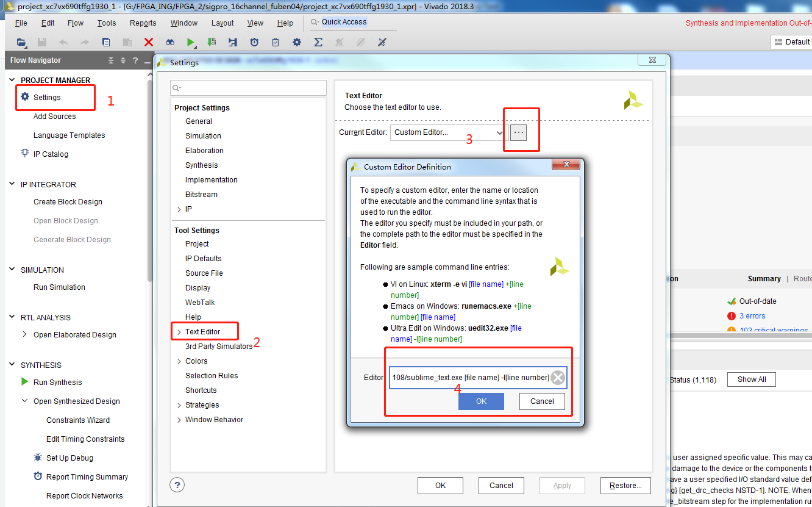Click the Paste icon in toolbar
Viewport: 812px width, 507px height.
pos(127,42)
